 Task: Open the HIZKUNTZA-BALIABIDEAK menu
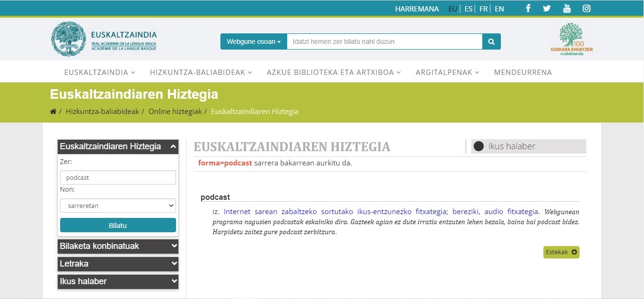click(201, 72)
